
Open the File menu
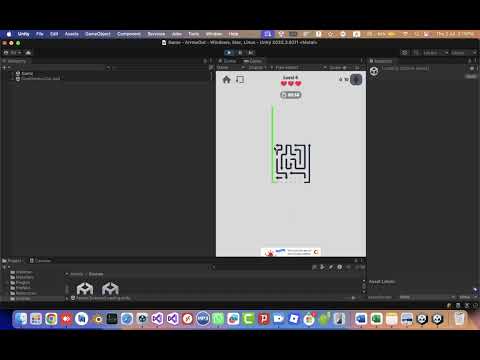click(x=40, y=34)
